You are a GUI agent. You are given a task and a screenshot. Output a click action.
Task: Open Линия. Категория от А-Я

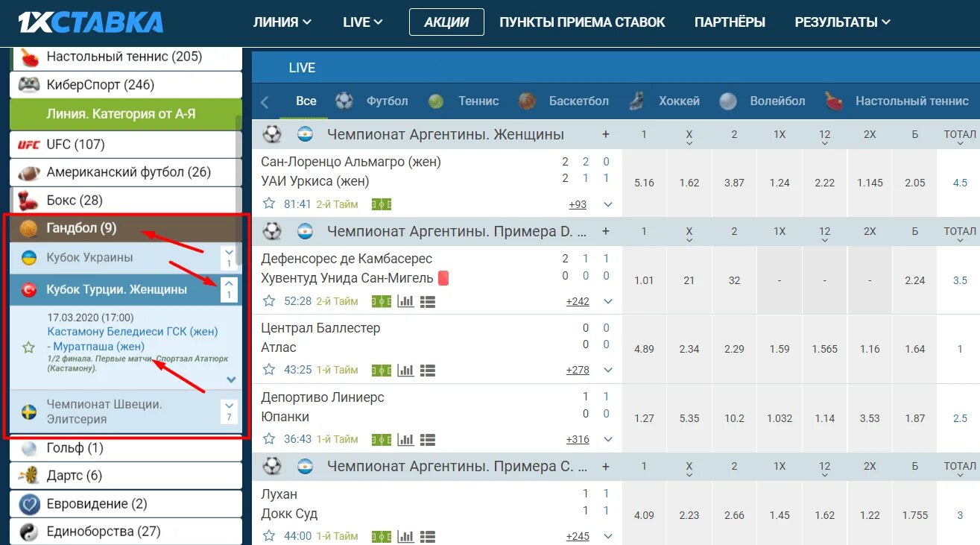(x=126, y=114)
